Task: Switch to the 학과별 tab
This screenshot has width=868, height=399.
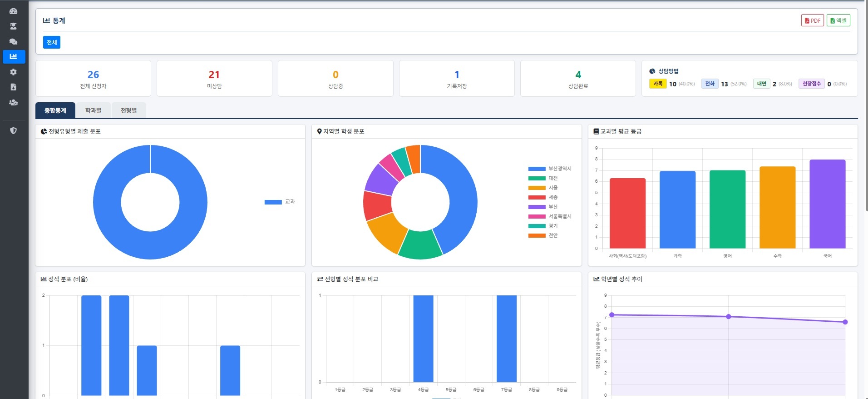Action: coord(93,110)
